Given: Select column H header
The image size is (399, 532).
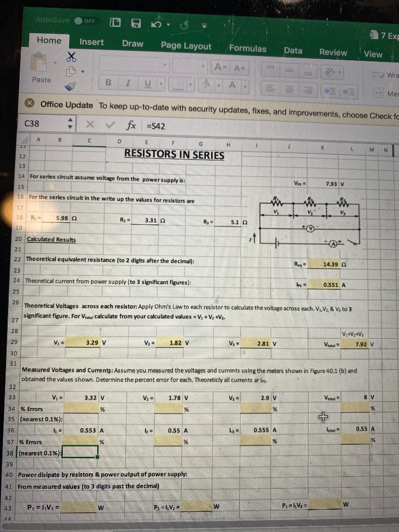Looking at the screenshot, I should (x=228, y=145).
